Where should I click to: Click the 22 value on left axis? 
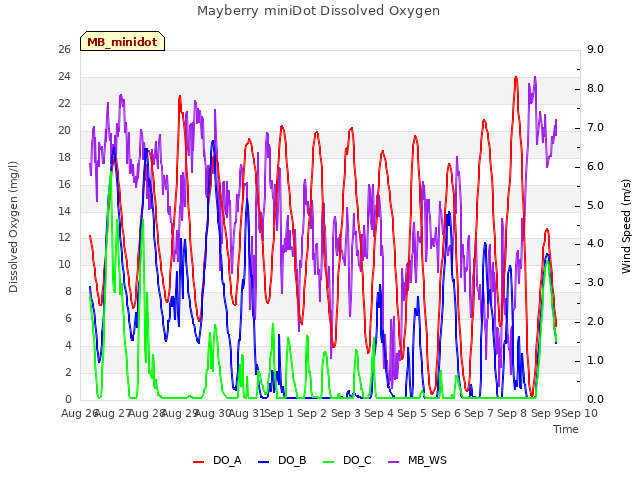[x=64, y=103]
